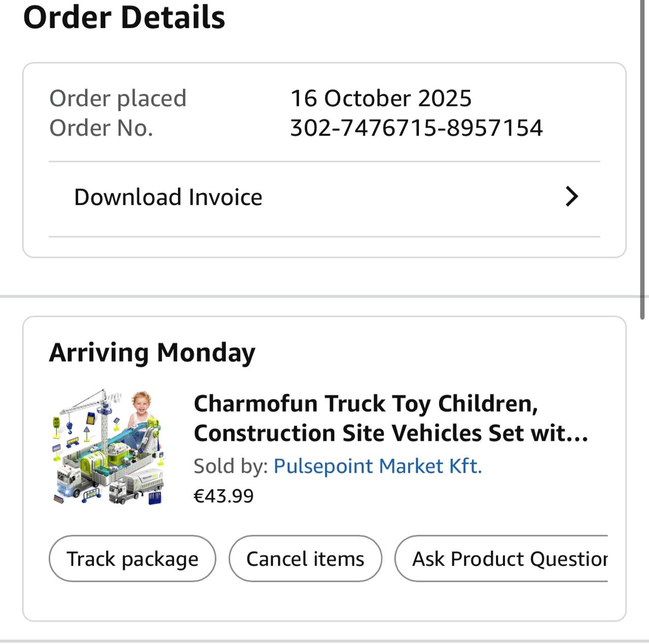This screenshot has width=649, height=644.
Task: Click the order date 16 October 2025
Action: tap(380, 98)
